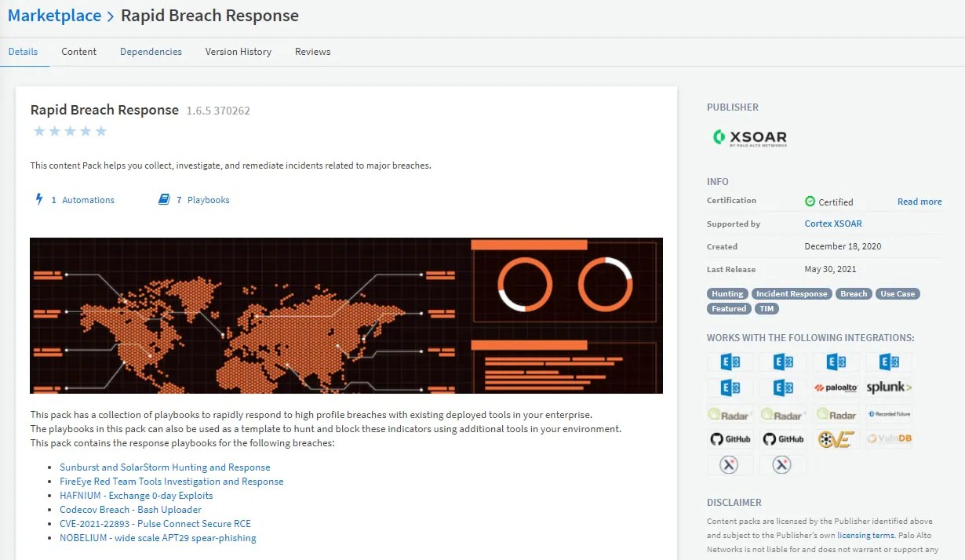
Task: Open CVE-2021-22893 Pulse Connect Secure RCE link
Action: click(155, 524)
